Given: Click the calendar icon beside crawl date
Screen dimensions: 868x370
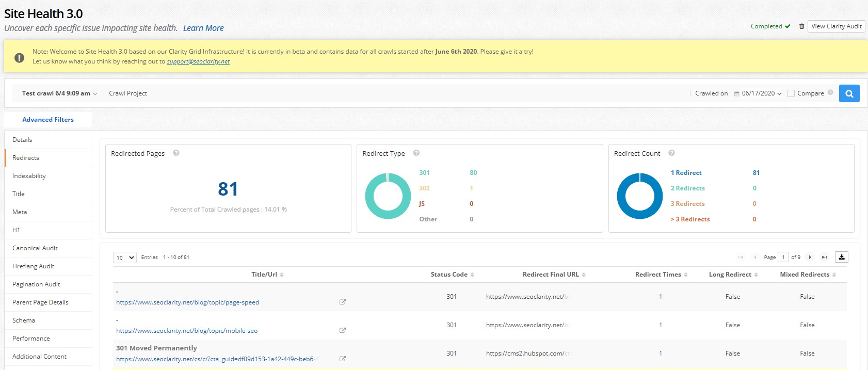Looking at the screenshot, I should coord(736,94).
